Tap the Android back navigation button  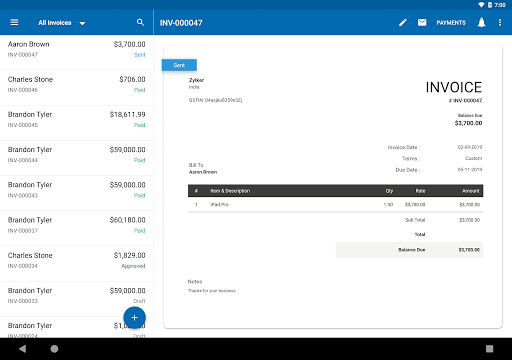(x=22, y=349)
